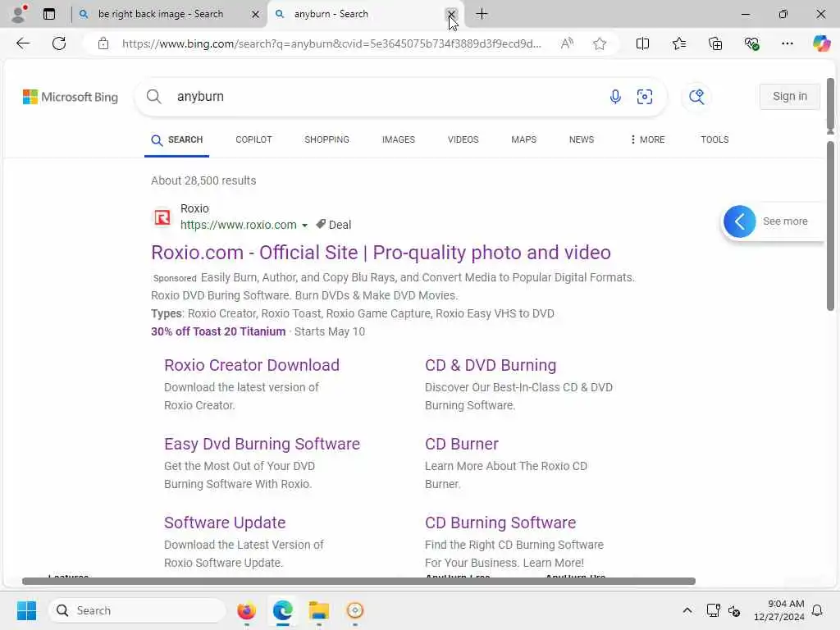This screenshot has width=840, height=630.
Task: Go to Microsoft Bing home logo
Action: tap(71, 97)
